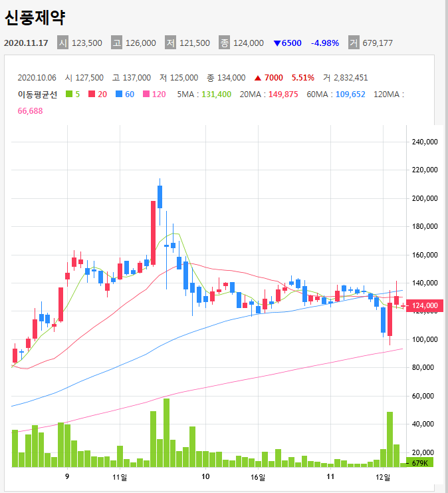Click the x-axis label 12일
Viewport: 448px width, 493px height.
383,477
